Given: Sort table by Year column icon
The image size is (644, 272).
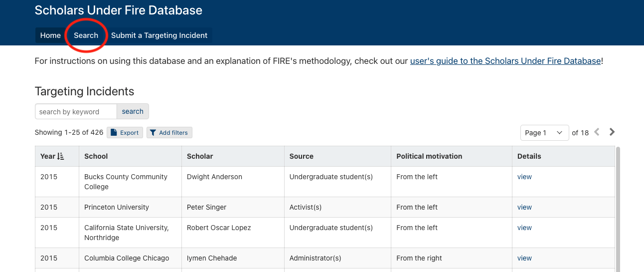Looking at the screenshot, I should pyautogui.click(x=61, y=156).
